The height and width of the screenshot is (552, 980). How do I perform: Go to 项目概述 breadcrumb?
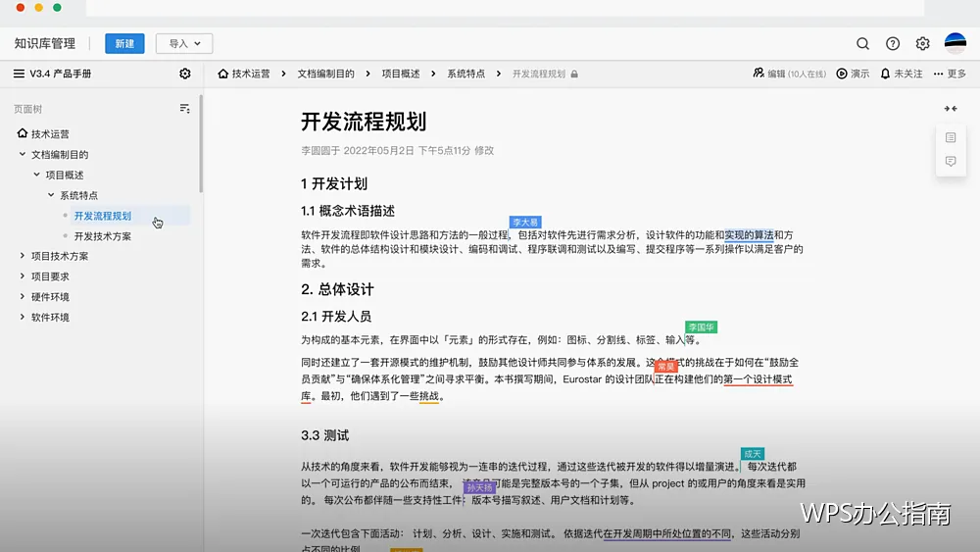(401, 74)
